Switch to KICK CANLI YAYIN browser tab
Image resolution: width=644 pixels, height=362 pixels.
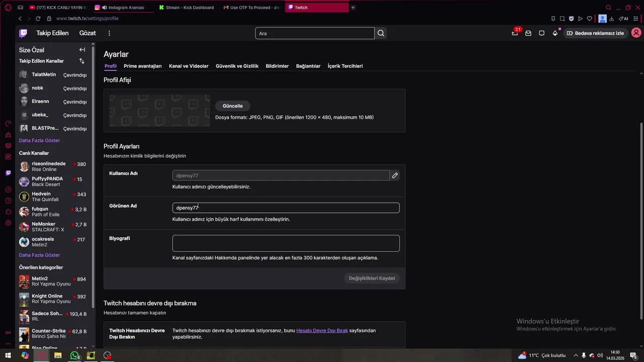(58, 8)
